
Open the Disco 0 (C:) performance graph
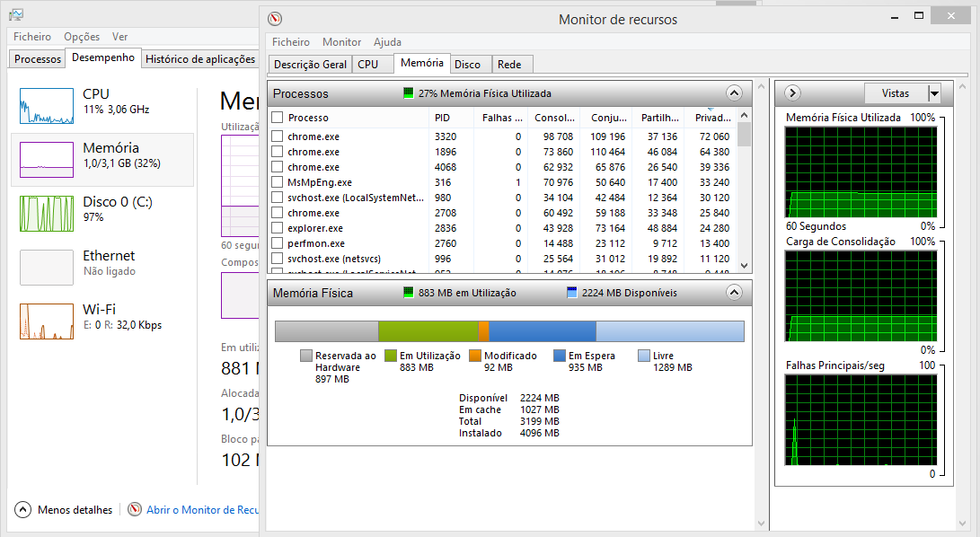(x=47, y=213)
